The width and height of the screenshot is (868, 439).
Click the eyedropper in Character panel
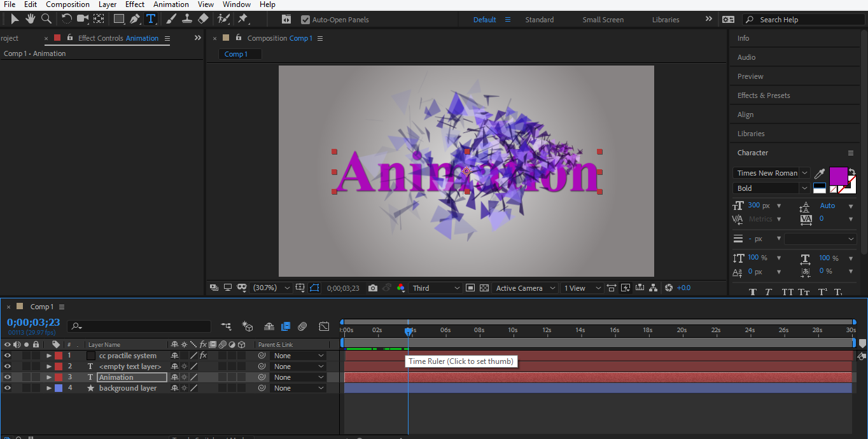(820, 173)
